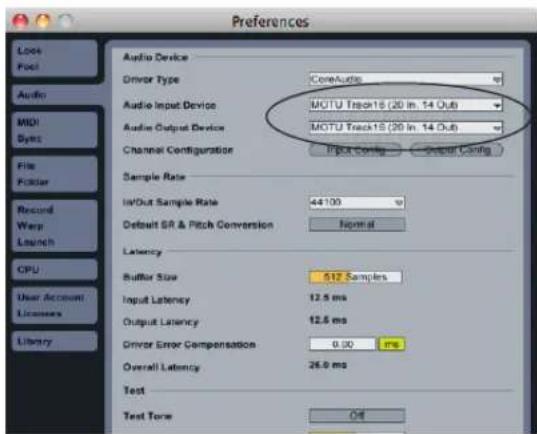
Task: Click the 25.0 ms Overall Latency value
Action: 328,365
